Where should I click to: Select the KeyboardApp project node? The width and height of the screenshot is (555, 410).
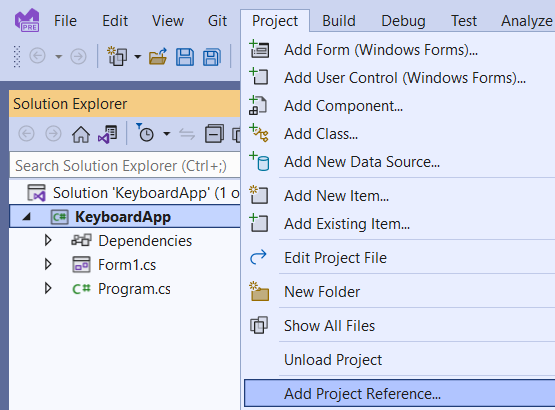pos(125,216)
